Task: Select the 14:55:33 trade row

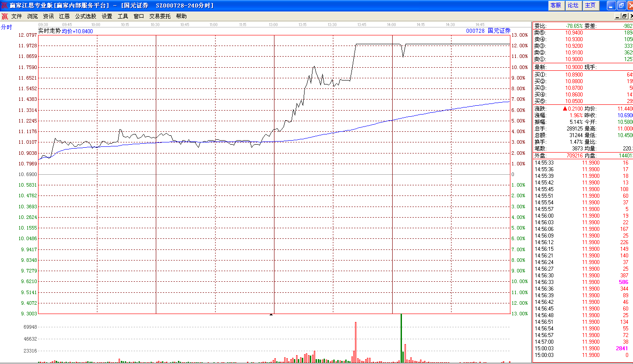Action: click(x=583, y=163)
